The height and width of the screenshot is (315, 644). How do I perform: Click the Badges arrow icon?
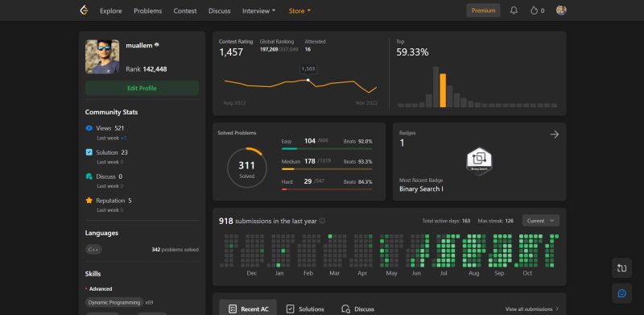(555, 135)
